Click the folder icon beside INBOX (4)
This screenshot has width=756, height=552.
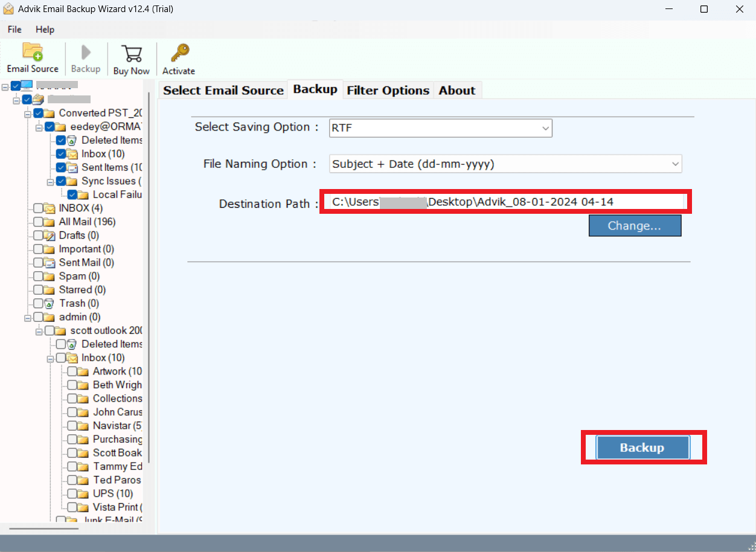(50, 208)
